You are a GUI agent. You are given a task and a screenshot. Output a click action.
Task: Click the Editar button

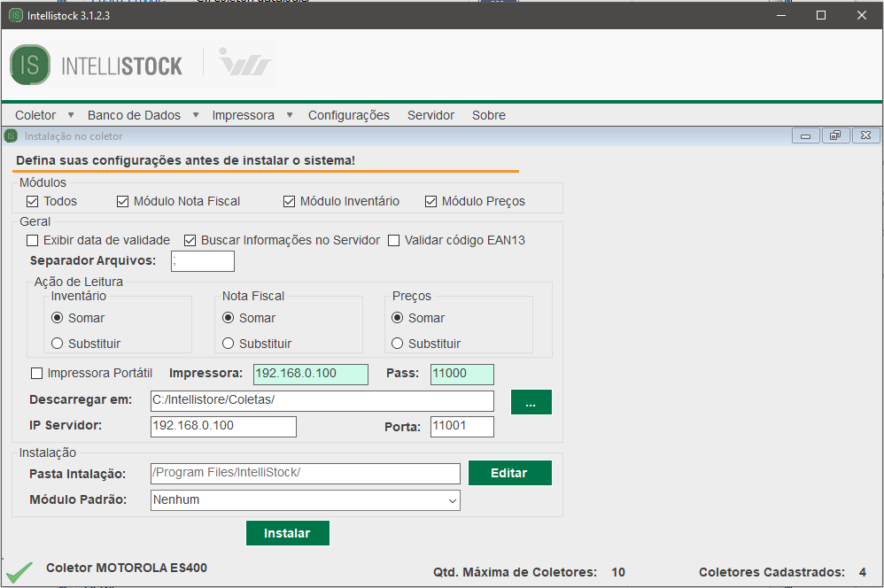[x=509, y=473]
